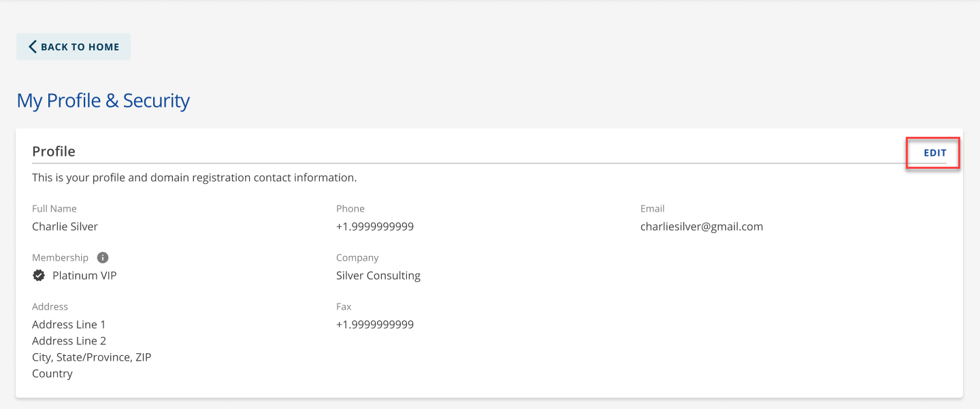Click the Membership label text
The height and width of the screenshot is (409, 980).
pyautogui.click(x=60, y=257)
